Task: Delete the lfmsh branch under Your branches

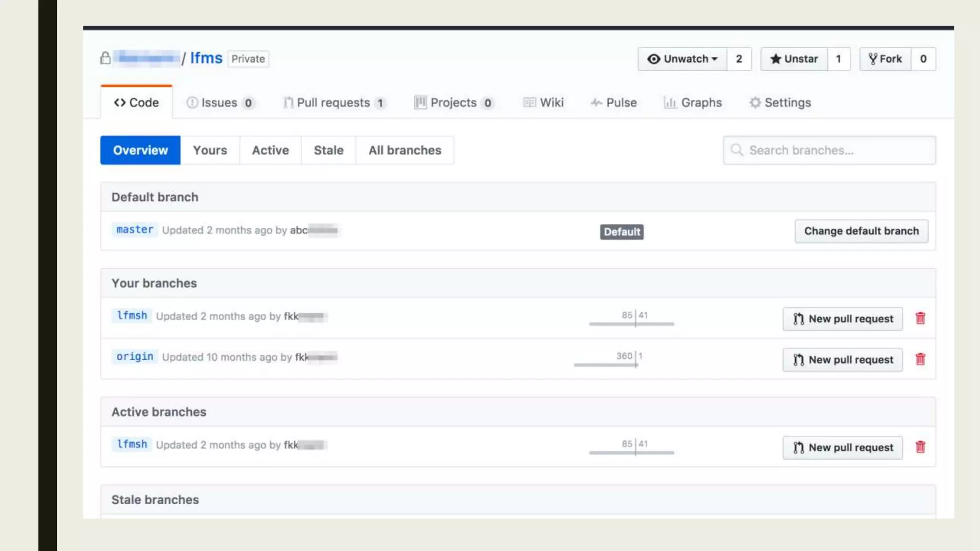Action: [x=920, y=319]
